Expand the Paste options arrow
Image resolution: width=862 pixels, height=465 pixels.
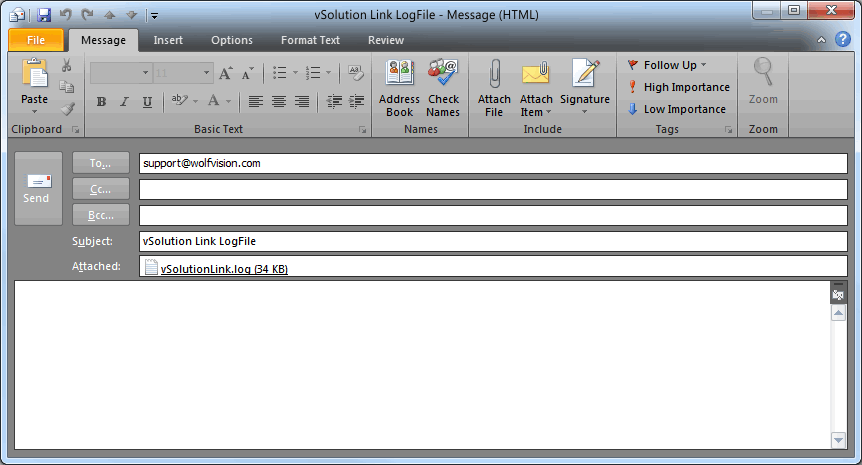click(x=35, y=112)
